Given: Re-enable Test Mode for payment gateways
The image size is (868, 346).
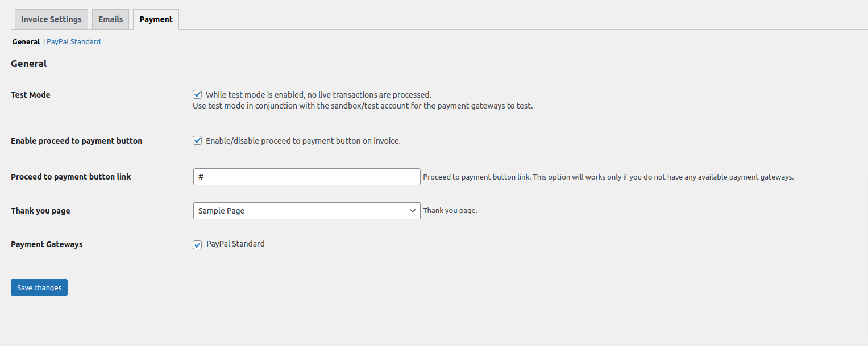Looking at the screenshot, I should (x=197, y=94).
